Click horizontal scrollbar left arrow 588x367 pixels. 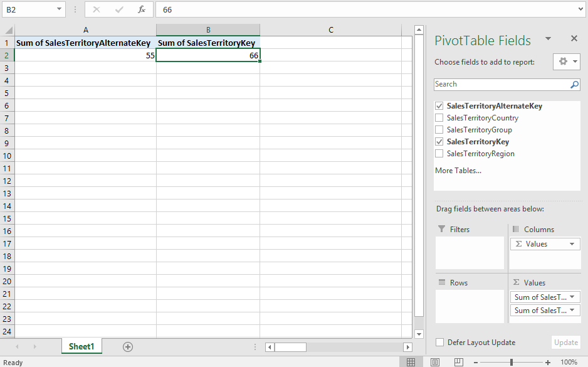270,348
